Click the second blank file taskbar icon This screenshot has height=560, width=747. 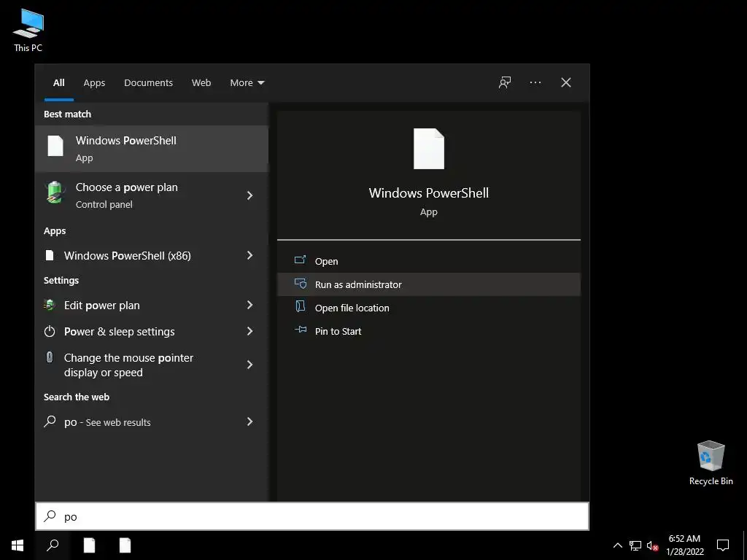click(125, 545)
